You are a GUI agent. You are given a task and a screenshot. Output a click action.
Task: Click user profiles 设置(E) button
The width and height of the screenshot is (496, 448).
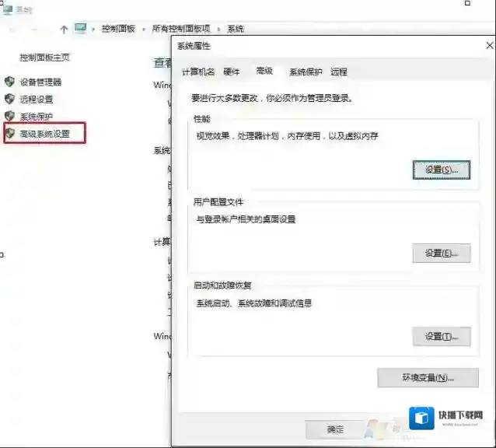[441, 253]
